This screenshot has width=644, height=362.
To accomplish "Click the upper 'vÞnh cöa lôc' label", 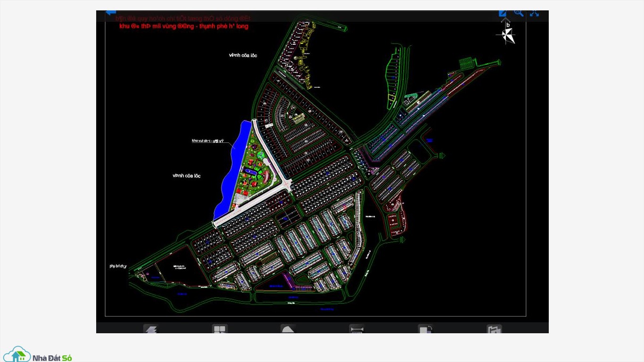I will pos(243,56).
